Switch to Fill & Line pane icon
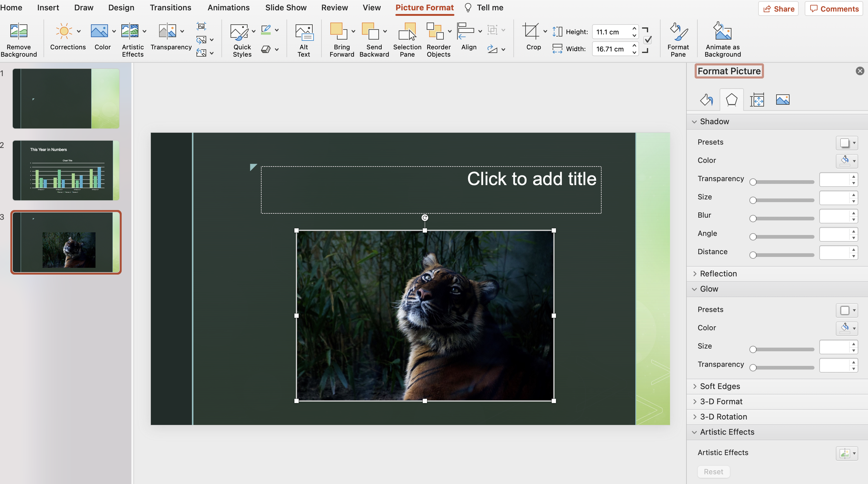The height and width of the screenshot is (484, 868). pos(706,100)
